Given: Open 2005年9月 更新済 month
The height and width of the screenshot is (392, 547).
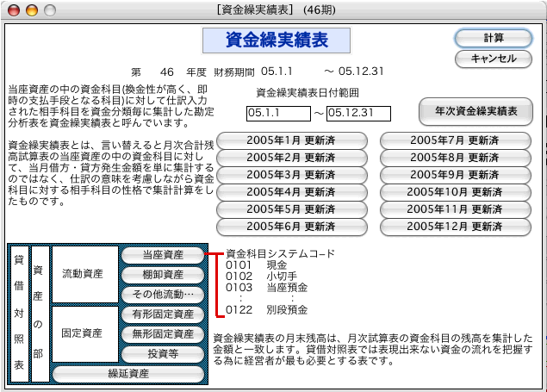Looking at the screenshot, I should click(457, 175).
